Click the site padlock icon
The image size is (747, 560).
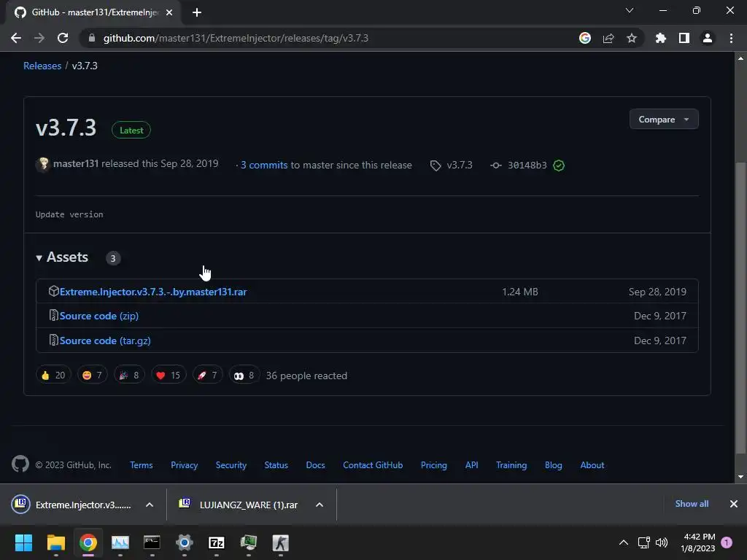(x=92, y=38)
